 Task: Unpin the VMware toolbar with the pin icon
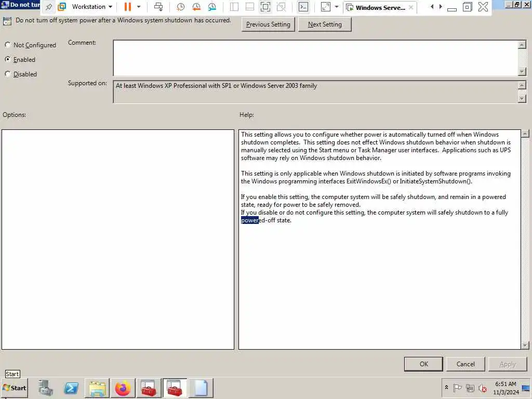49,7
